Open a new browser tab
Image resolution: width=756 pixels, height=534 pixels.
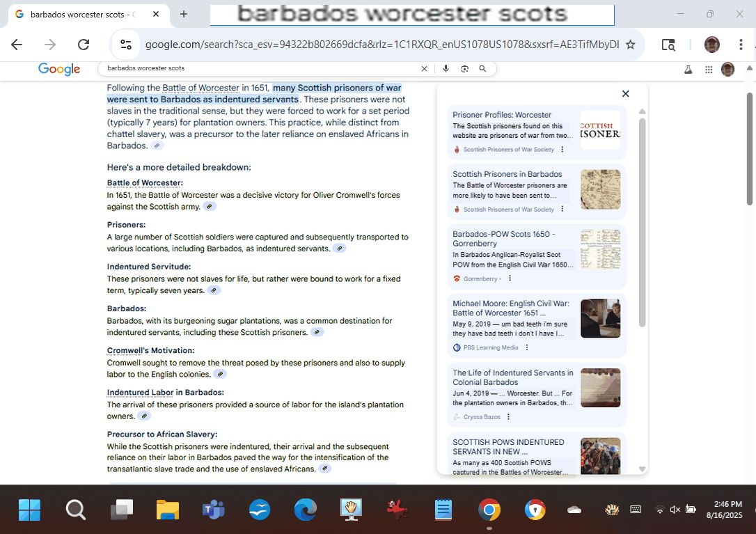point(184,14)
